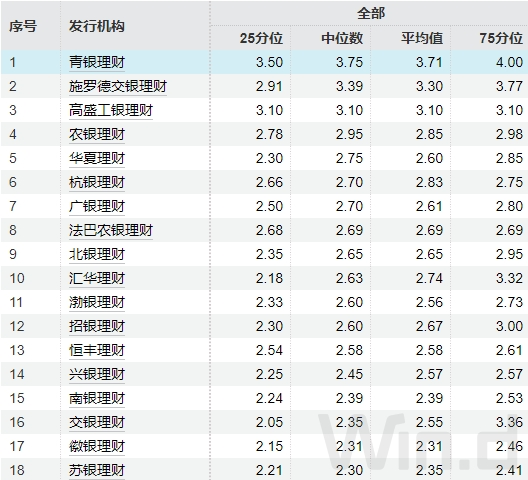528x480 pixels.
Task: Select 招银理财 75分位 value 3.00
Action: [x=509, y=326]
